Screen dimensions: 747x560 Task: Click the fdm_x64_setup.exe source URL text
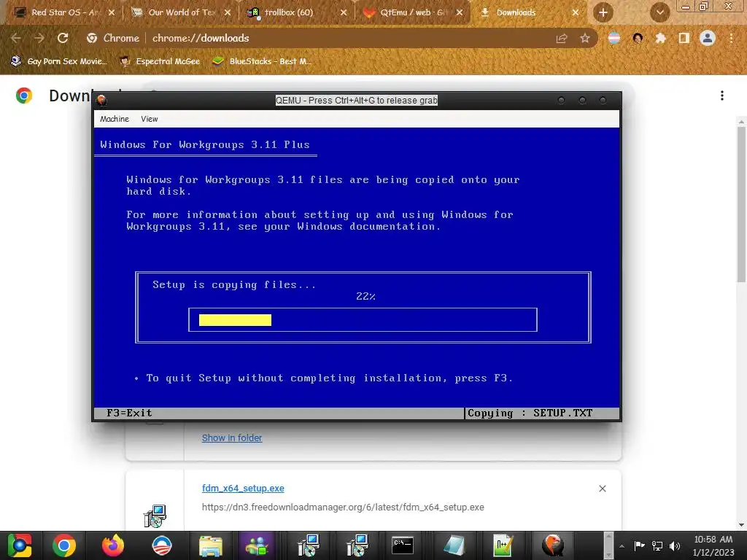[x=343, y=507]
